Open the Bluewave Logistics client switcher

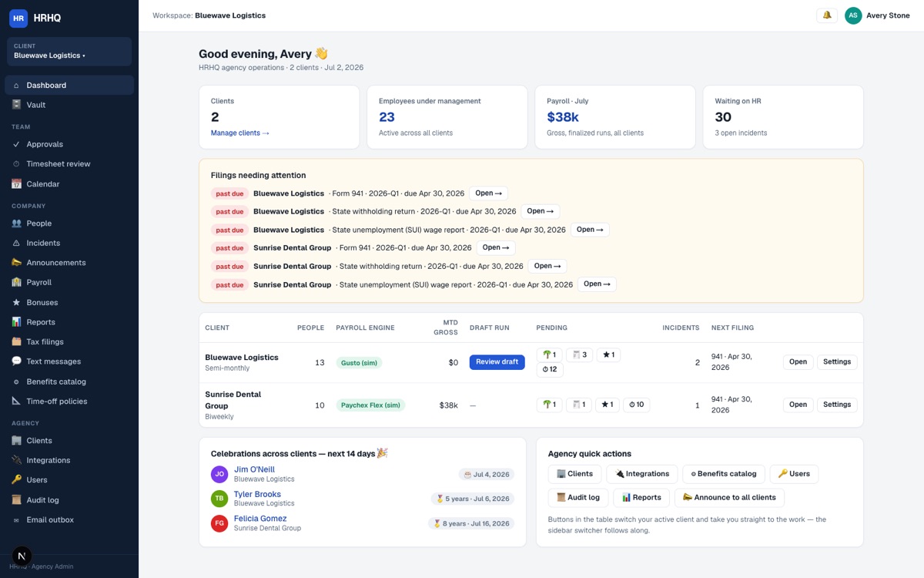69,51
